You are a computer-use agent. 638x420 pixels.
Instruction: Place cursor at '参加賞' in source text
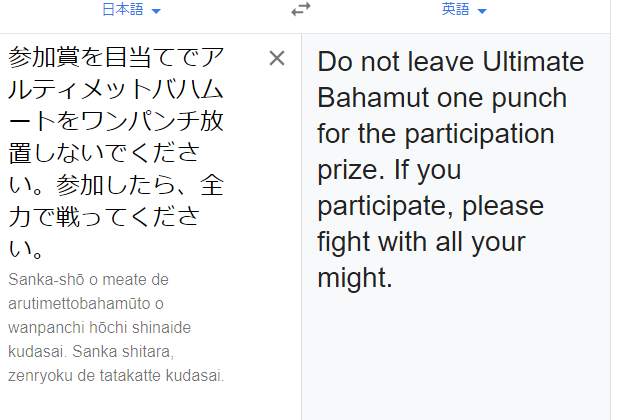point(41,57)
